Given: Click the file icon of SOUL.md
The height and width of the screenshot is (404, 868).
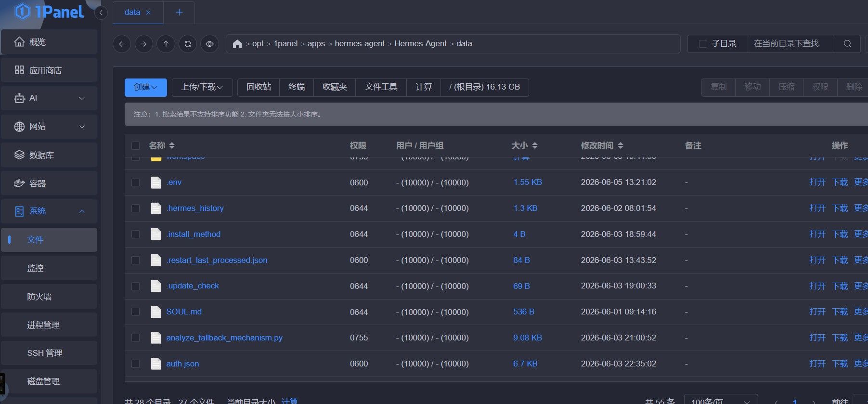Looking at the screenshot, I should (x=156, y=312).
